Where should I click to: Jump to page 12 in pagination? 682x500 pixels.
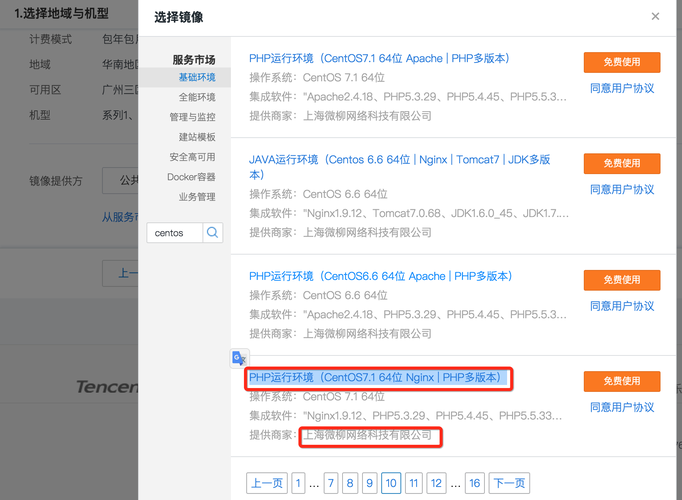[436, 483]
